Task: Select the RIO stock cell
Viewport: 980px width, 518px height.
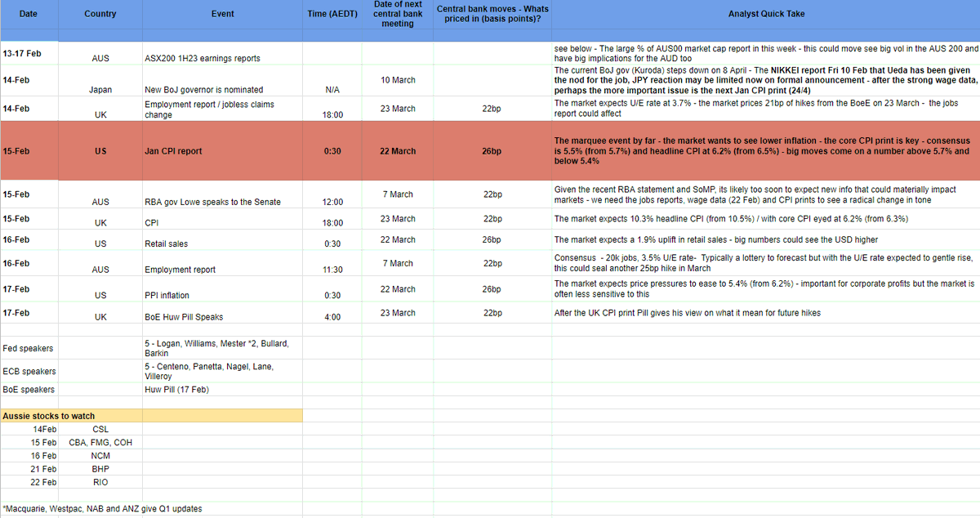Action: [x=100, y=482]
